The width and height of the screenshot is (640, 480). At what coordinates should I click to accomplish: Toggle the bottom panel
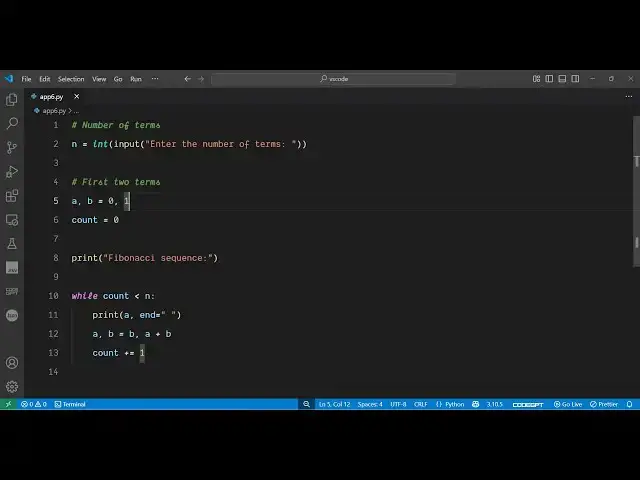pyautogui.click(x=562, y=79)
